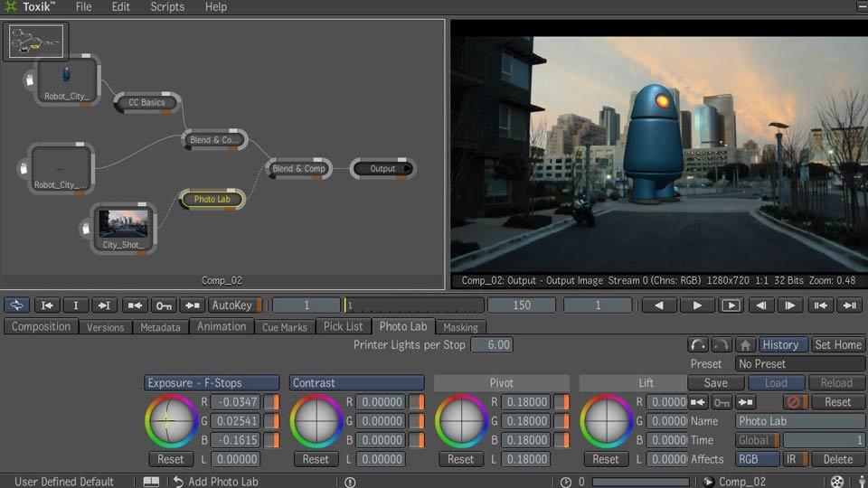Jump to the previous keyframe in playback bar
Image resolution: width=868 pixels, height=488 pixels.
[x=136, y=305]
